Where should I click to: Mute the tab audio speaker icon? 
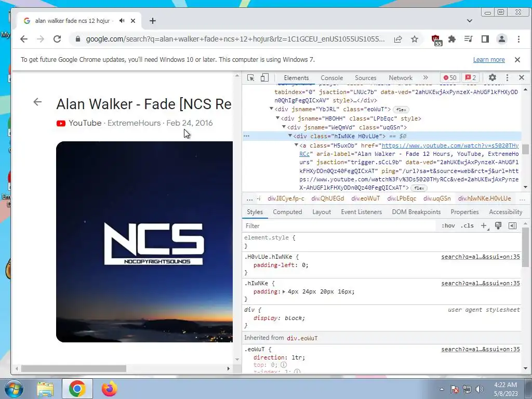click(x=122, y=21)
